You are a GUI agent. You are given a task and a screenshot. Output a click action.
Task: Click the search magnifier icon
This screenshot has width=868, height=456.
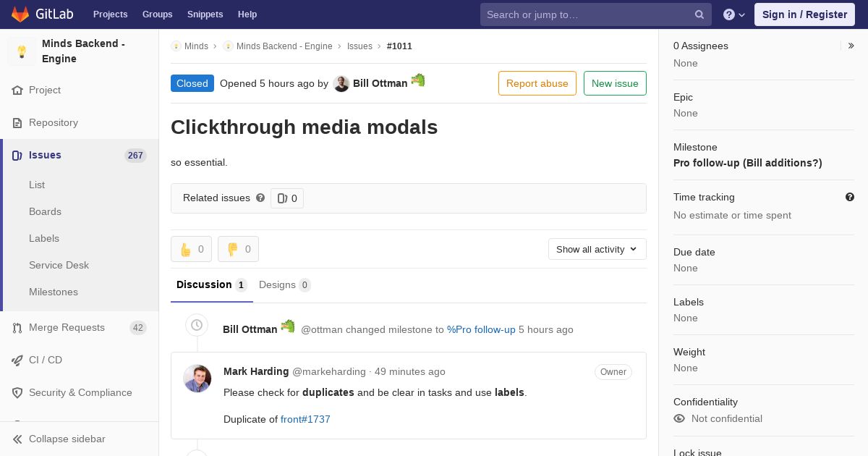pyautogui.click(x=699, y=14)
